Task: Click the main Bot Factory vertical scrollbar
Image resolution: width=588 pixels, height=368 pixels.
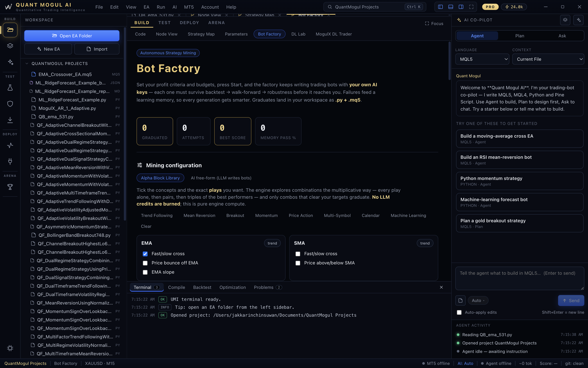Action: [449, 61]
